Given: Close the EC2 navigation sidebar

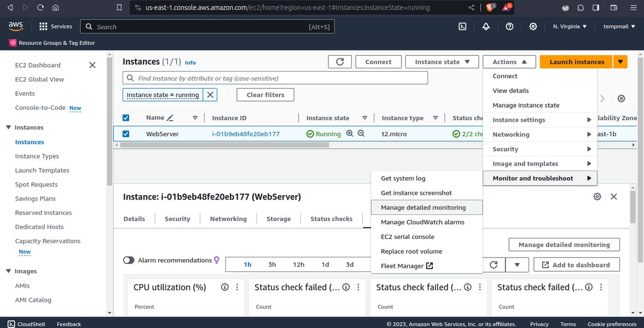Looking at the screenshot, I should (92, 65).
